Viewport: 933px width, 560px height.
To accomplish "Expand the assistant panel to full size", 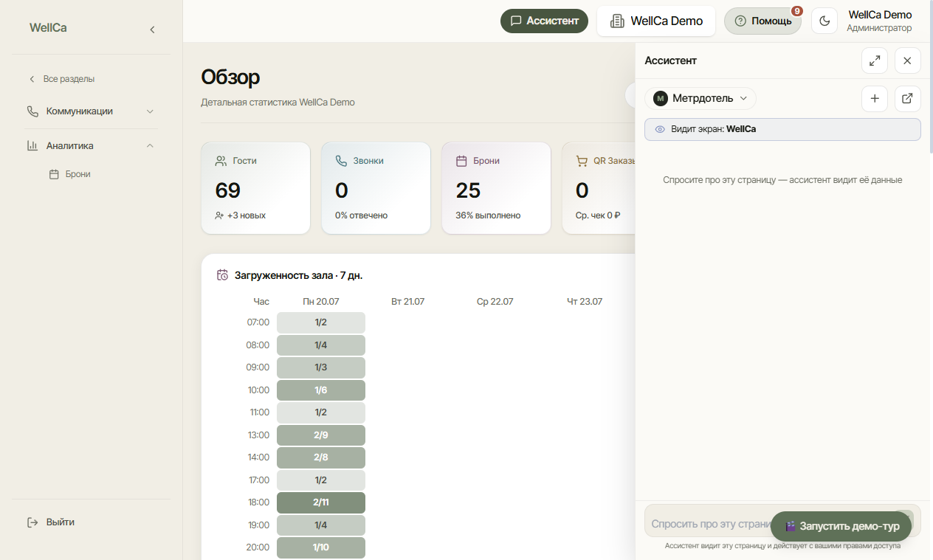I will pyautogui.click(x=875, y=61).
